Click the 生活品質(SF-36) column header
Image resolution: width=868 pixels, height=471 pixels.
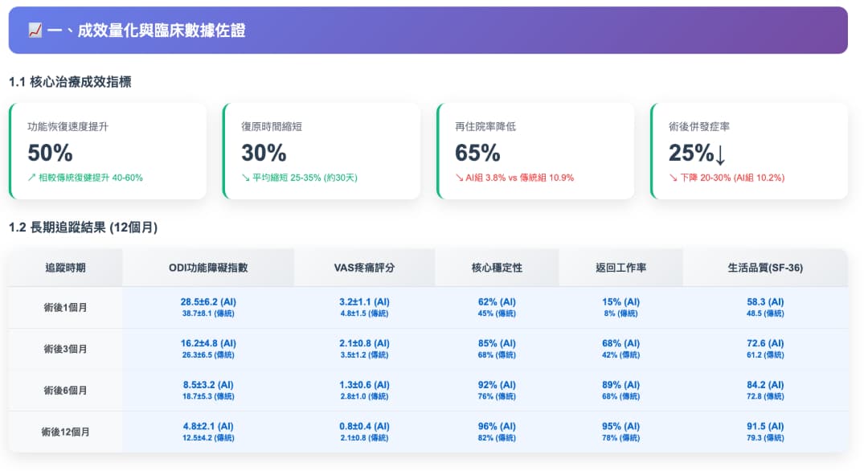click(x=765, y=268)
